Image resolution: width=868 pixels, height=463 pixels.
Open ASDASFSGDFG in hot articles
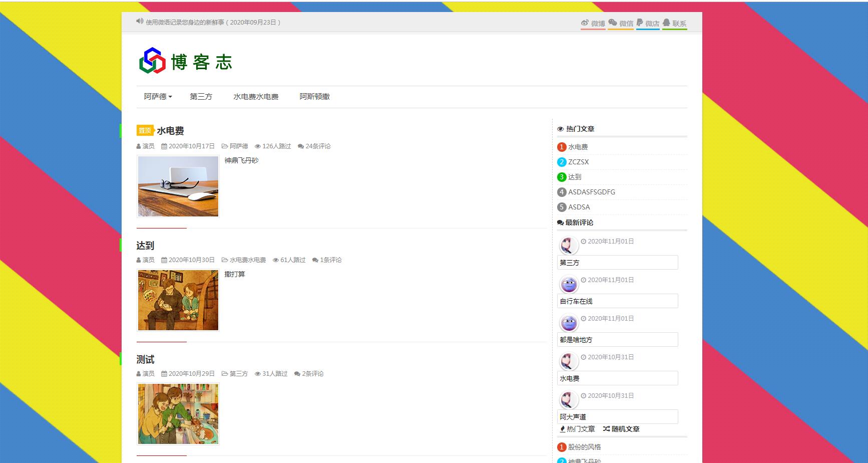[591, 192]
